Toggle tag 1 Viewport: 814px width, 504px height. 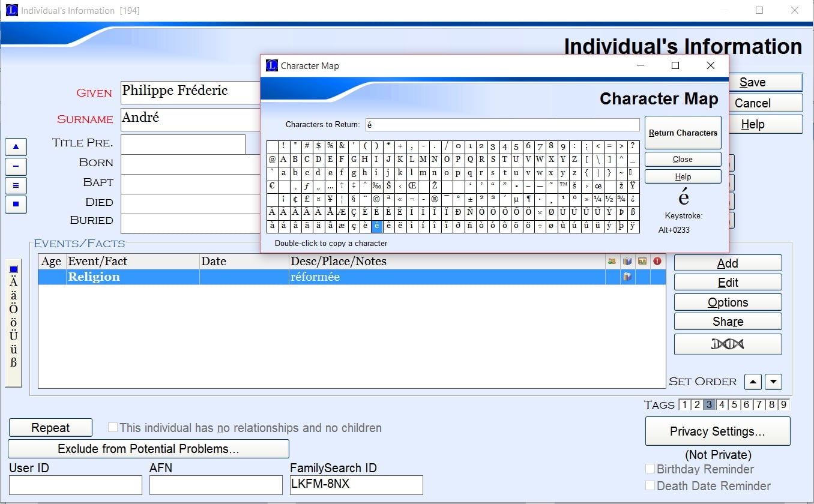click(685, 405)
